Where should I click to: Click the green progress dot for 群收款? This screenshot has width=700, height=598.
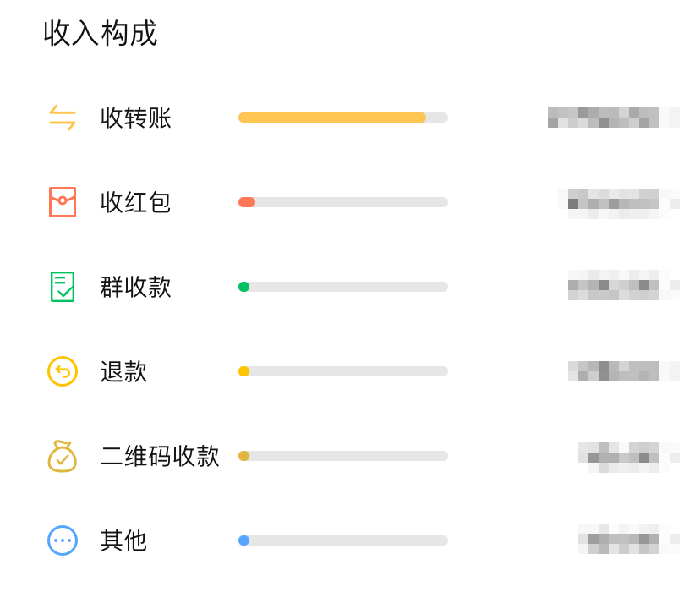pyautogui.click(x=244, y=287)
